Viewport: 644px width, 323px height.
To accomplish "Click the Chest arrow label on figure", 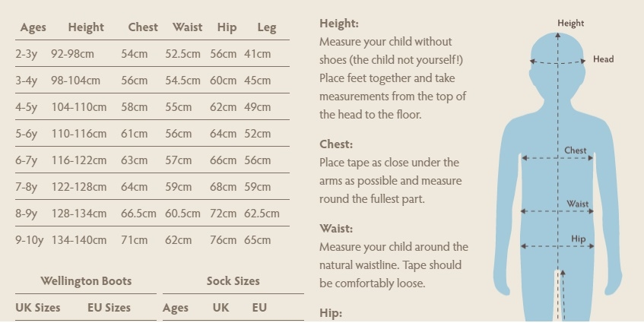I will click(575, 150).
